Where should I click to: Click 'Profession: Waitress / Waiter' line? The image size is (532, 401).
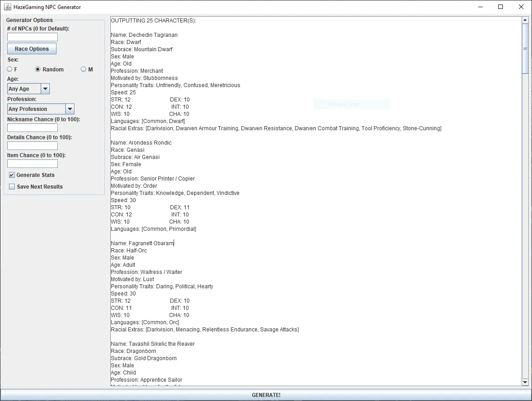(147, 272)
